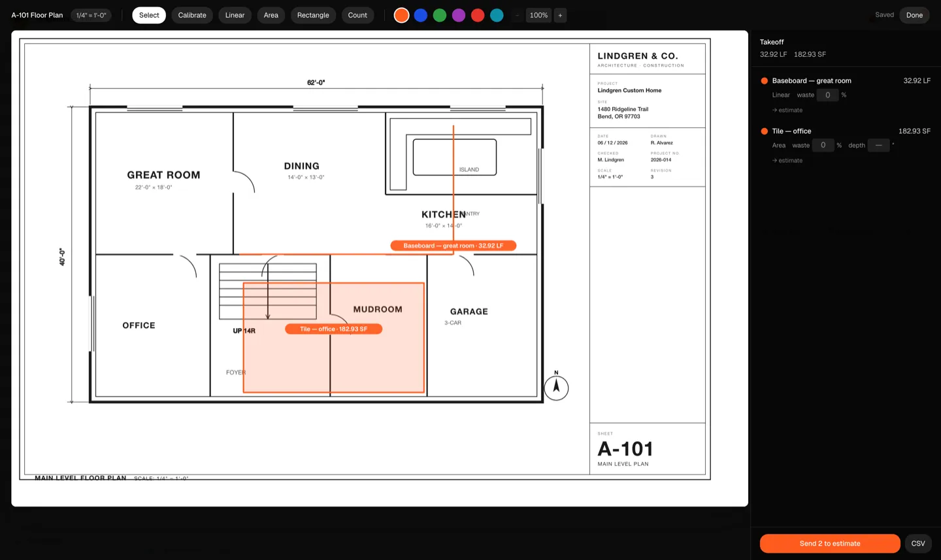941x560 pixels.
Task: Click the Done button
Action: coord(914,15)
